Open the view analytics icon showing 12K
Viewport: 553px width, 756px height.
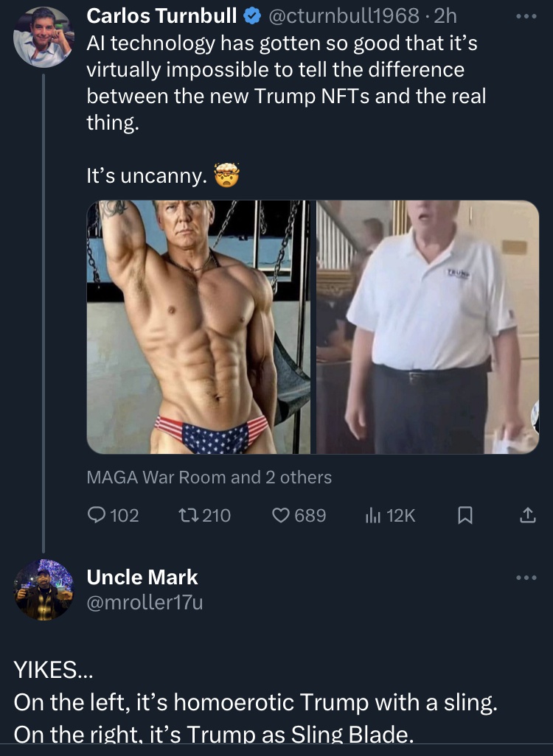(372, 516)
